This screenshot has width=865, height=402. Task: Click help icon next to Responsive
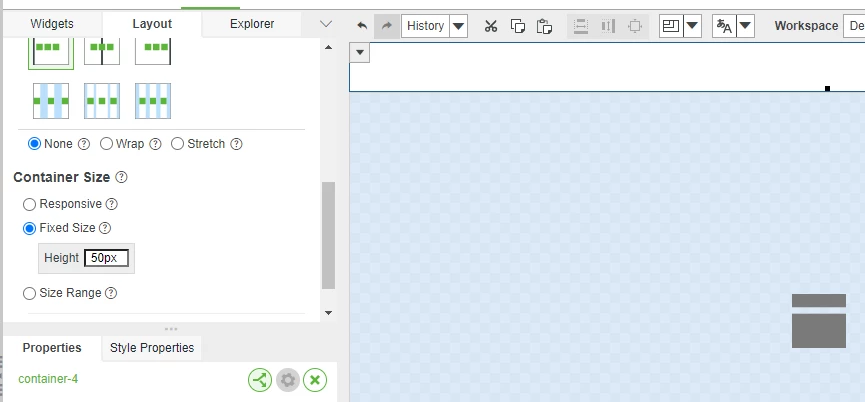[111, 204]
